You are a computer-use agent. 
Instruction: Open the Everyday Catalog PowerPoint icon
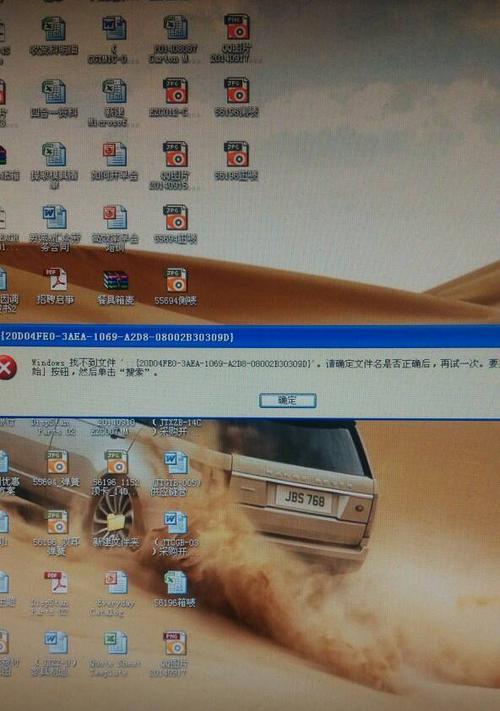115,593
